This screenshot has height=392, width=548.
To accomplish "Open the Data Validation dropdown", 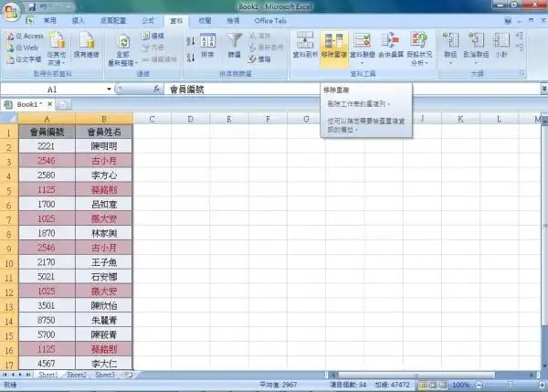I will click(363, 48).
